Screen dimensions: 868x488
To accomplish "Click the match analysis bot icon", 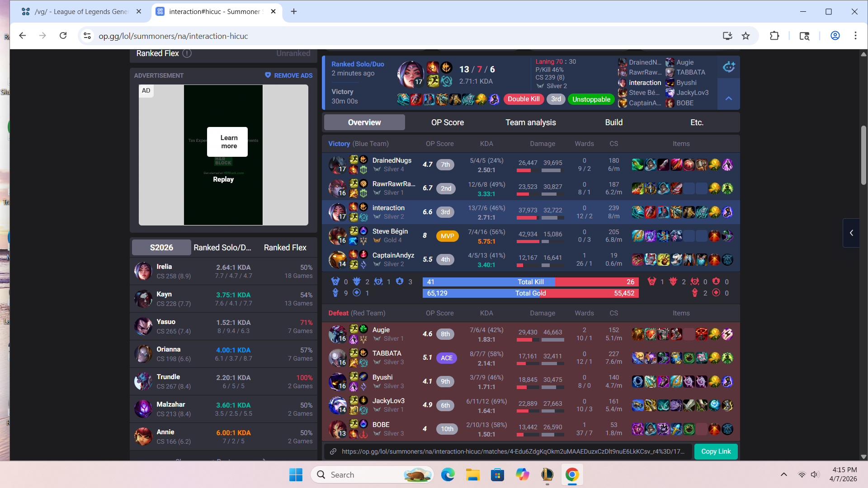I will [x=729, y=67].
